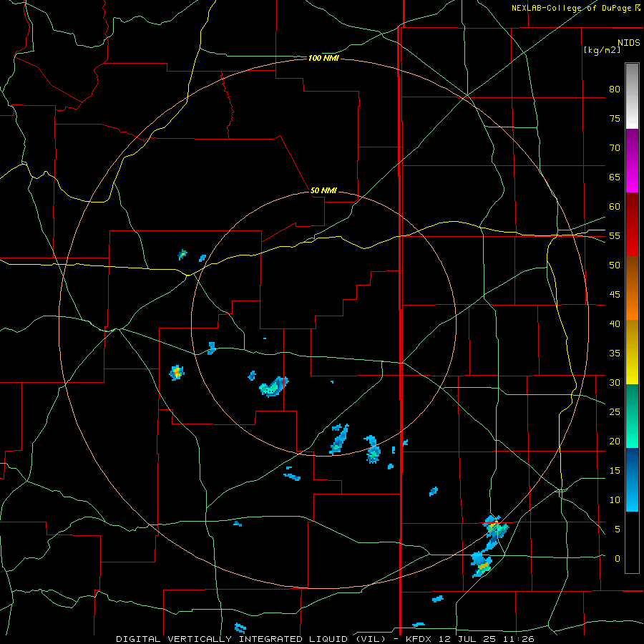This screenshot has height=644, width=644.
Task: Pick the blue segment of color bar
Action: 632,479
